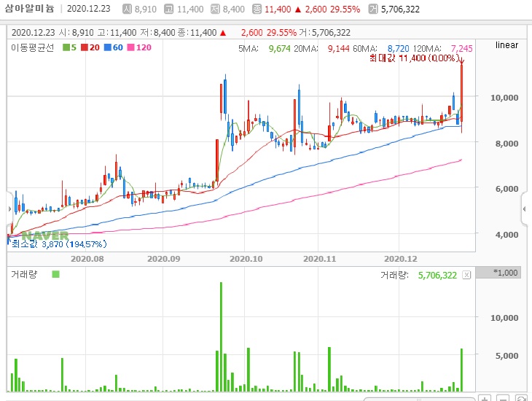This screenshot has height=401, width=532.
Task: Click the 저 low price badge in the header
Action: coord(215,9)
